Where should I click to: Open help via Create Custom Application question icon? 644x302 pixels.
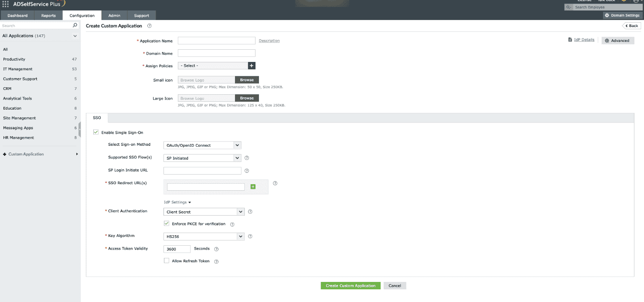click(149, 26)
